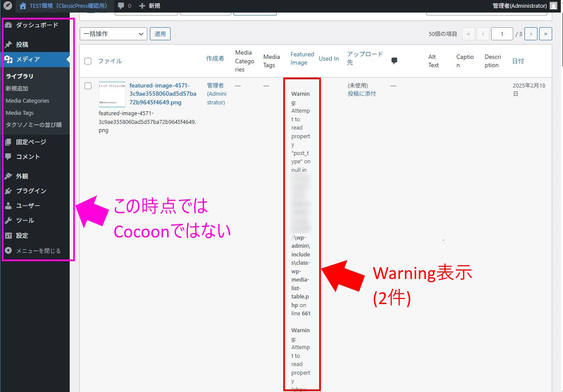The height and width of the screenshot is (392, 563).
Task: Check the featured-image-4571 row checkbox
Action: point(88,86)
